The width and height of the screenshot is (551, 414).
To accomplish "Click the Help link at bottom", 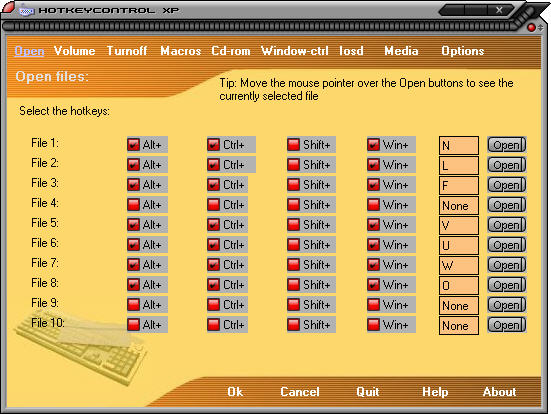I will (x=435, y=392).
